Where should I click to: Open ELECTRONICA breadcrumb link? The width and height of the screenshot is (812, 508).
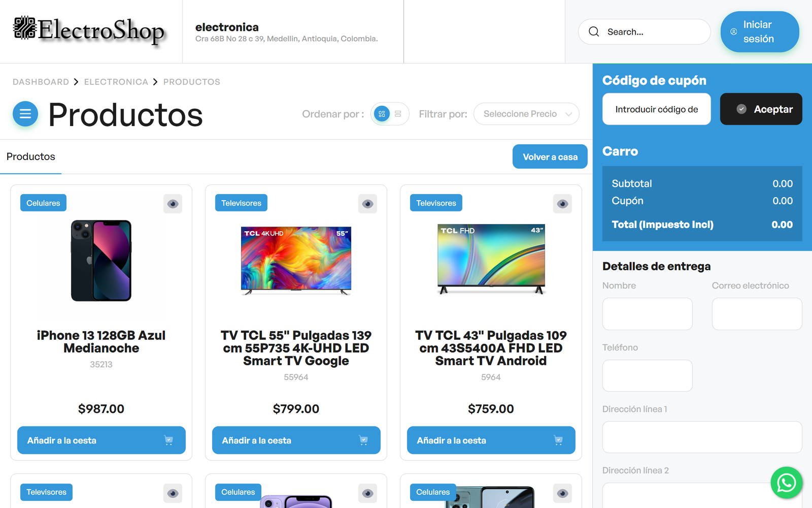click(x=116, y=82)
